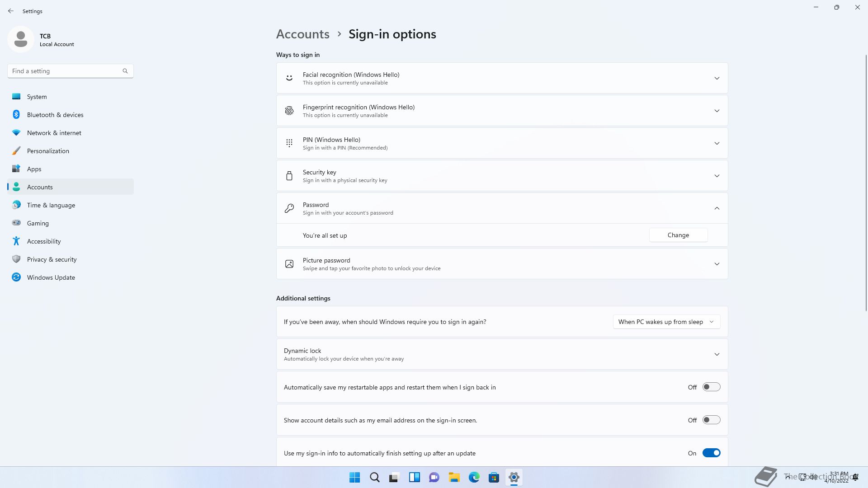This screenshot has width=868, height=488.
Task: Click the Picture password image icon
Action: 289,264
